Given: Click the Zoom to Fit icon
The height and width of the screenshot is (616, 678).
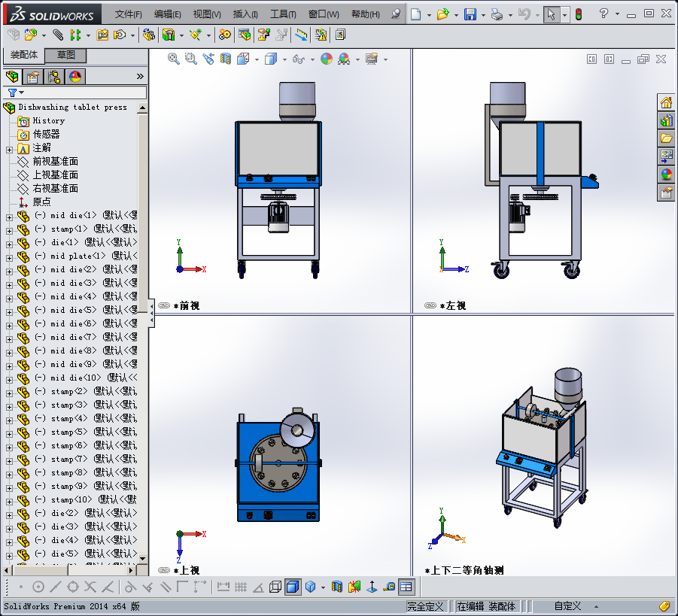Looking at the screenshot, I should 173,59.
